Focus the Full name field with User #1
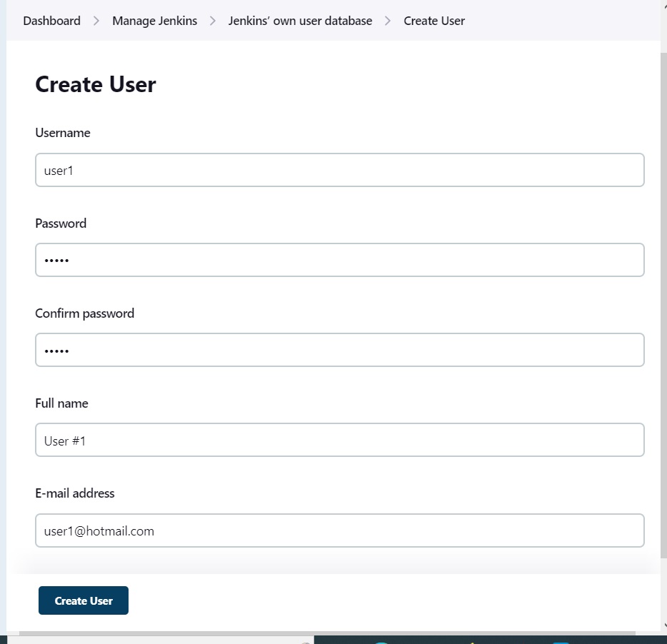 339,440
